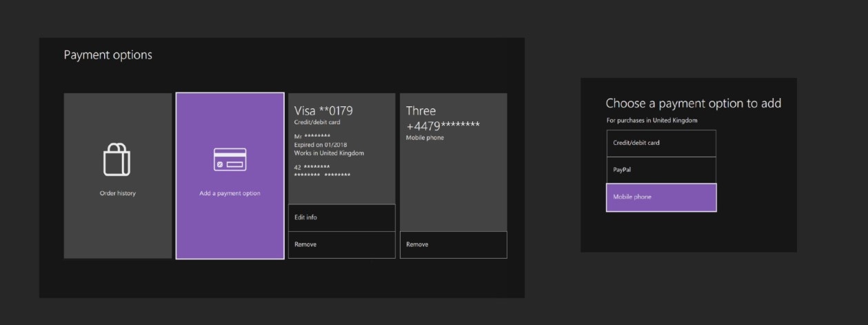
Task: Click the Payment options heading
Action: point(108,55)
